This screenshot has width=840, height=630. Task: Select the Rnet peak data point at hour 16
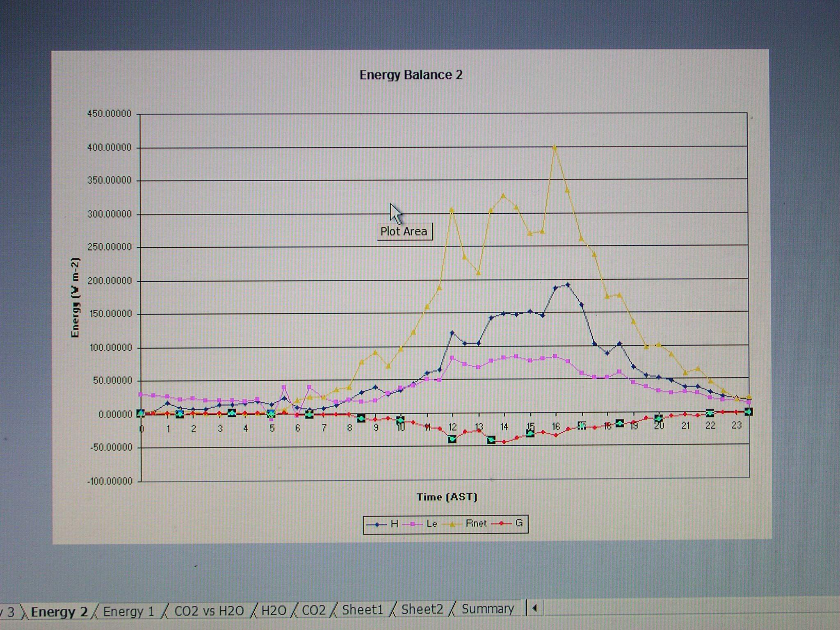pyautogui.click(x=555, y=147)
